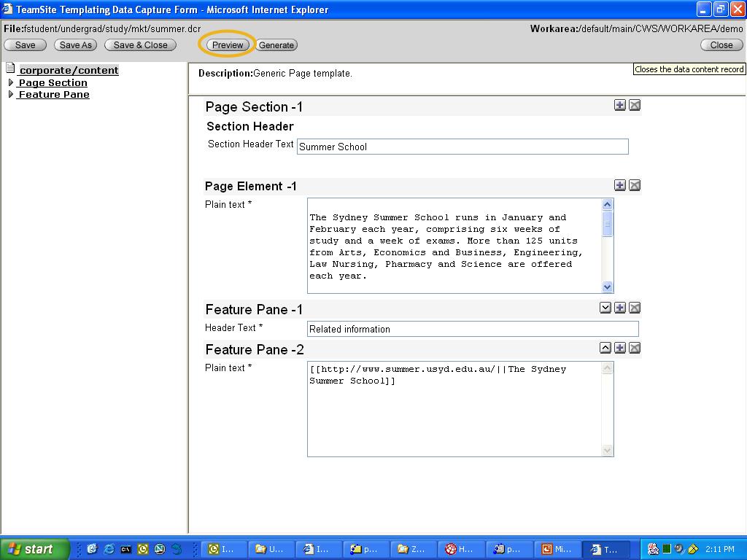
Task: Open Internet Explorer from Quick Launch
Action: point(109,549)
